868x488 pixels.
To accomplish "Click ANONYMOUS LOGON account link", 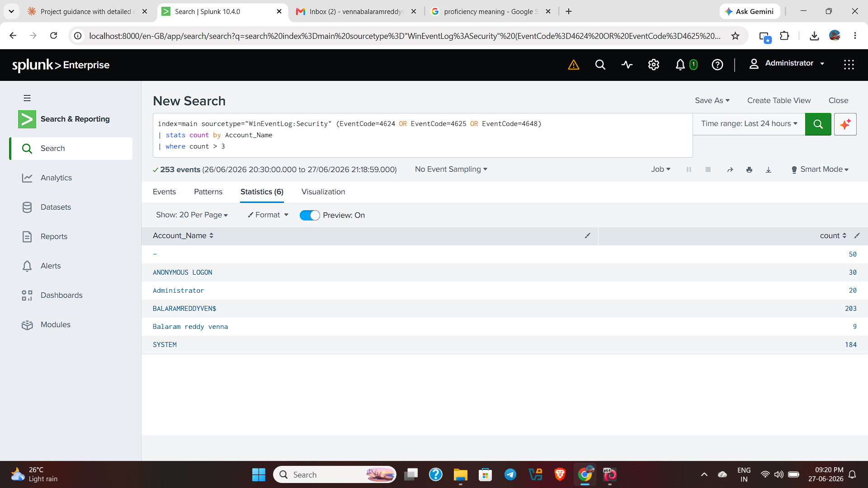I will click(x=182, y=272).
